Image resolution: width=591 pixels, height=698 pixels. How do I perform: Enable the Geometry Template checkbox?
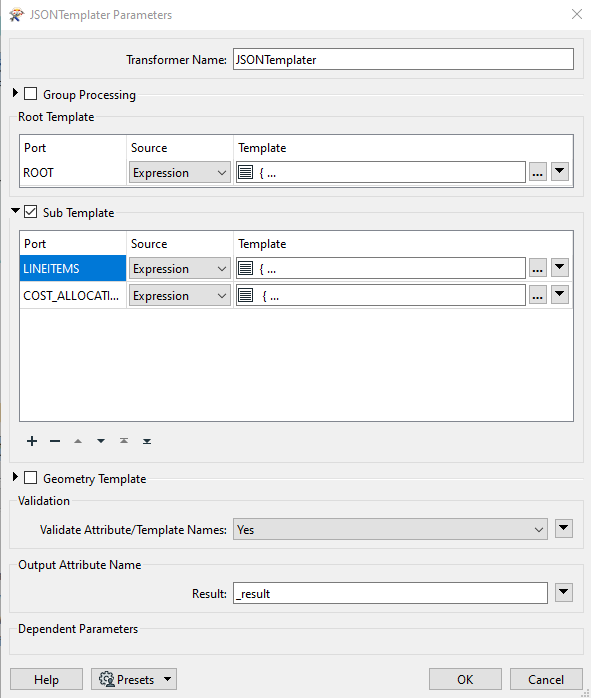[x=30, y=478]
